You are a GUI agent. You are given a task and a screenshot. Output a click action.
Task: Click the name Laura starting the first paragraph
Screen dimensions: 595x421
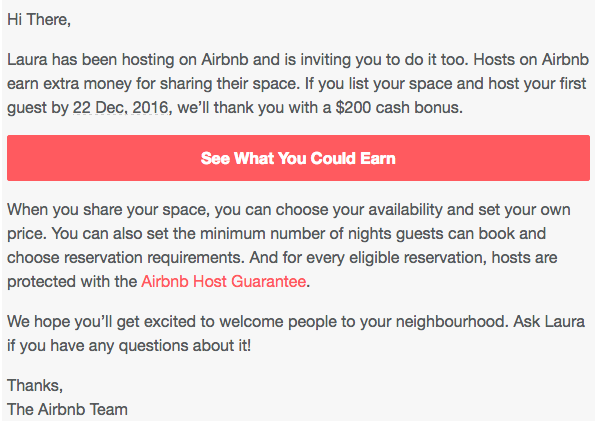27,60
